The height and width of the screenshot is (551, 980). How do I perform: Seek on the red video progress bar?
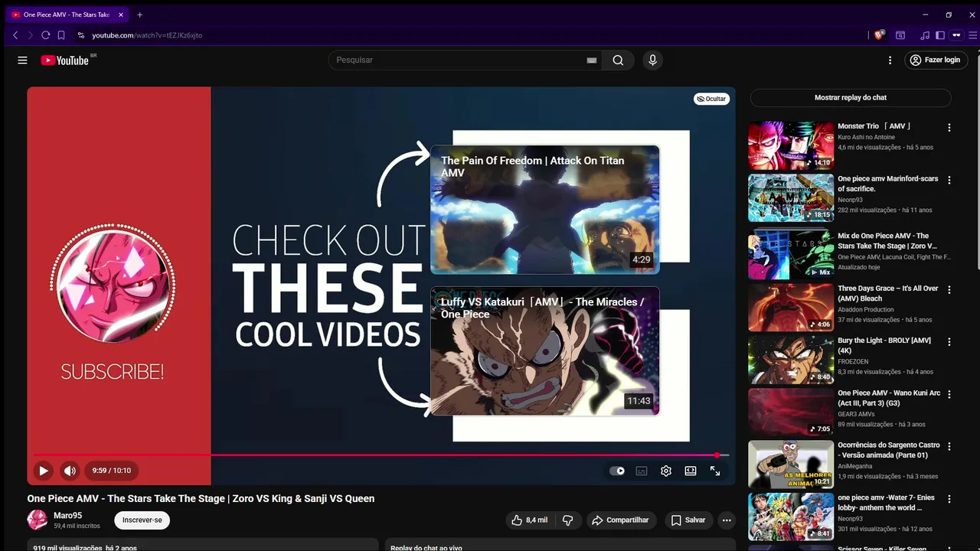(381, 455)
